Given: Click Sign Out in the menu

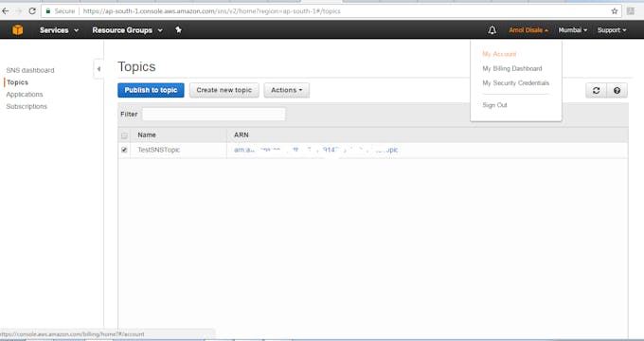Looking at the screenshot, I should (x=494, y=105).
